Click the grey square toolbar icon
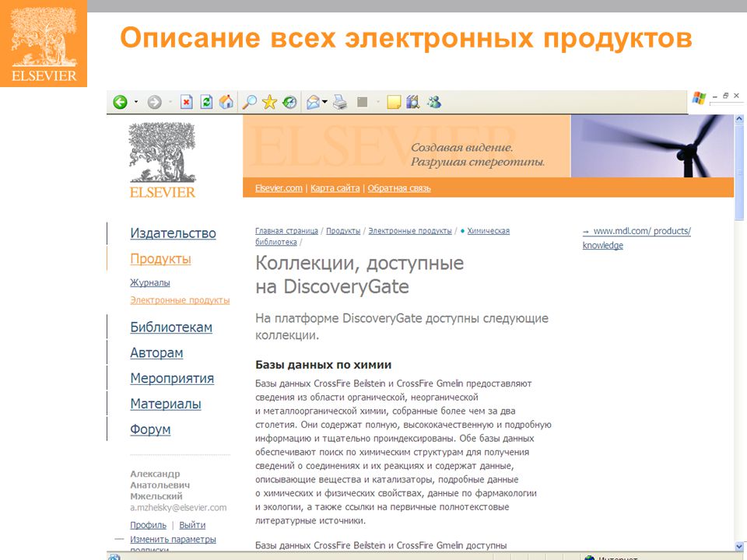747x560 pixels. pos(363,102)
